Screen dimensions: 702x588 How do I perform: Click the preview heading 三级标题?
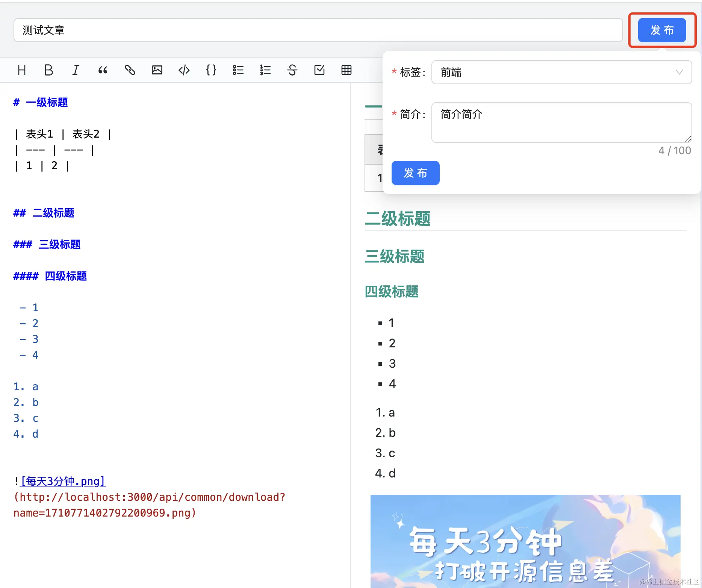(395, 256)
